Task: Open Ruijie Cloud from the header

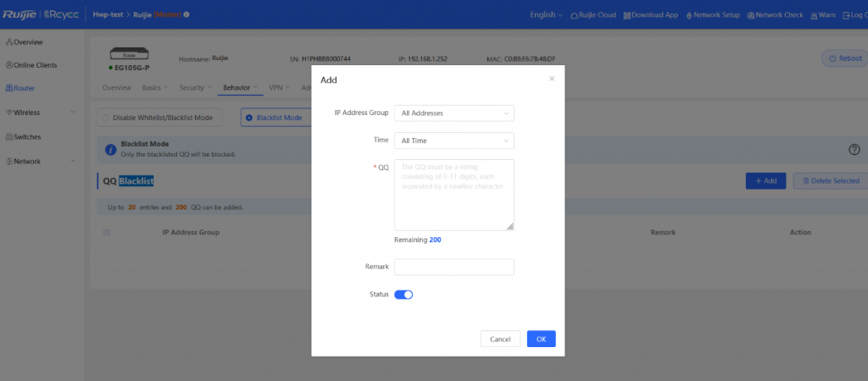Action: point(593,14)
